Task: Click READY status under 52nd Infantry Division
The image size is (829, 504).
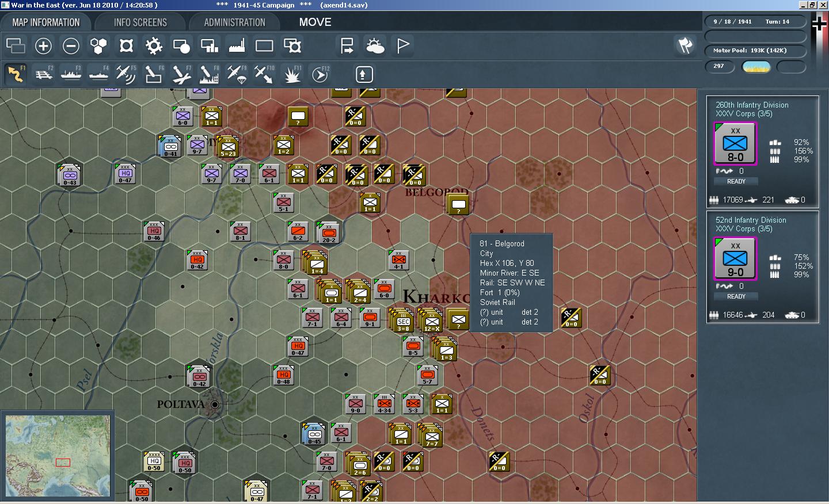Action: tap(736, 296)
